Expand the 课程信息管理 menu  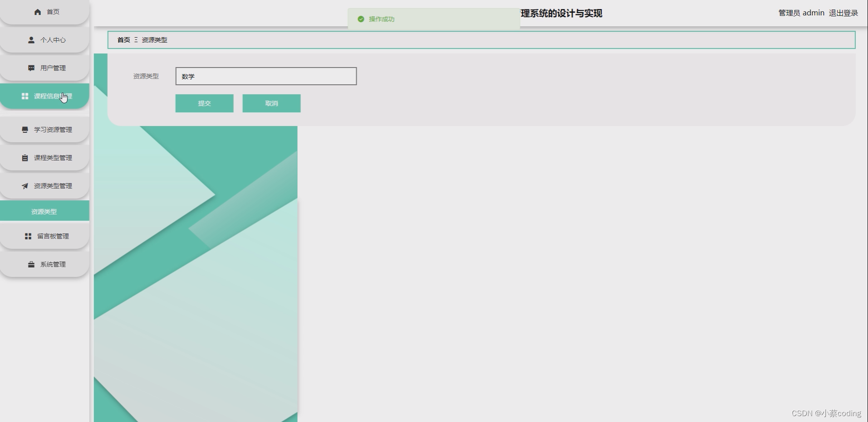tap(44, 96)
